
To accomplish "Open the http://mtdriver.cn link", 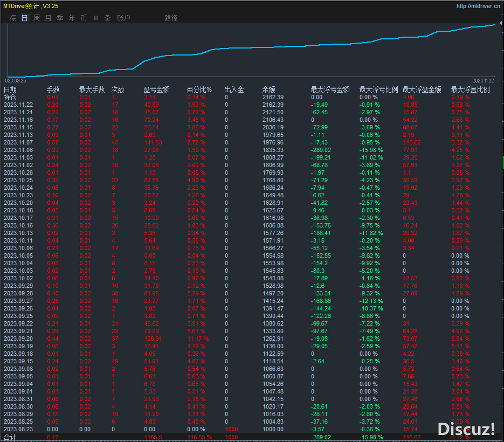I will coord(478,6).
